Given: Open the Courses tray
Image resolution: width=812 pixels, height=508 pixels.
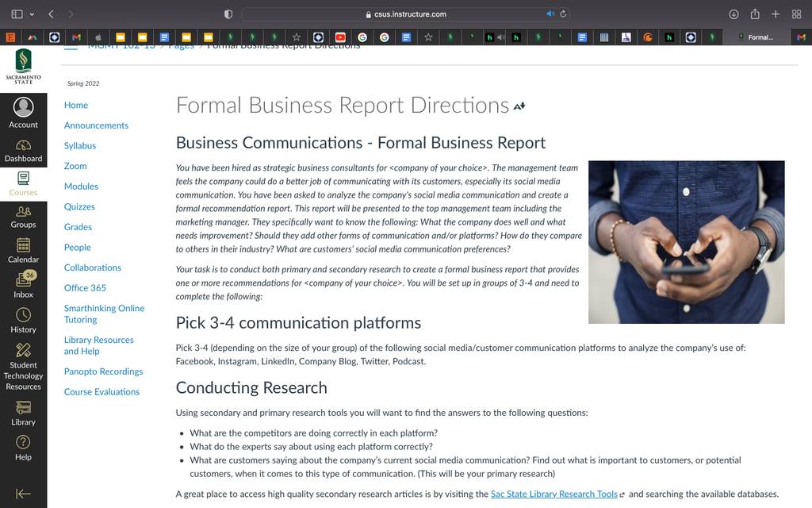Looking at the screenshot, I should pyautogui.click(x=23, y=184).
